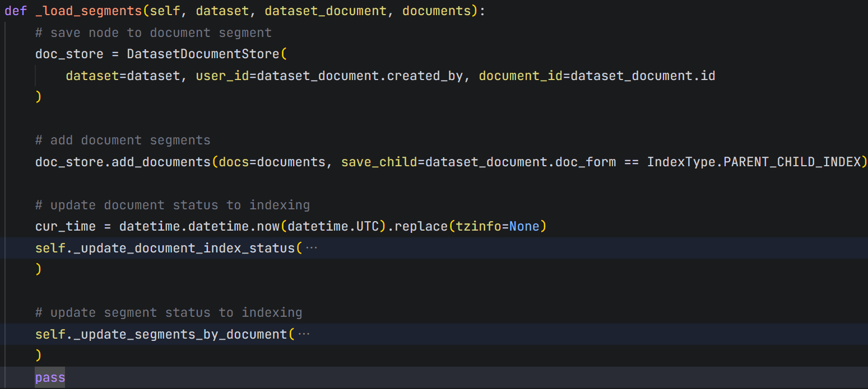The height and width of the screenshot is (389, 868).
Task: Click the _load_segments function name
Action: pos(89,11)
